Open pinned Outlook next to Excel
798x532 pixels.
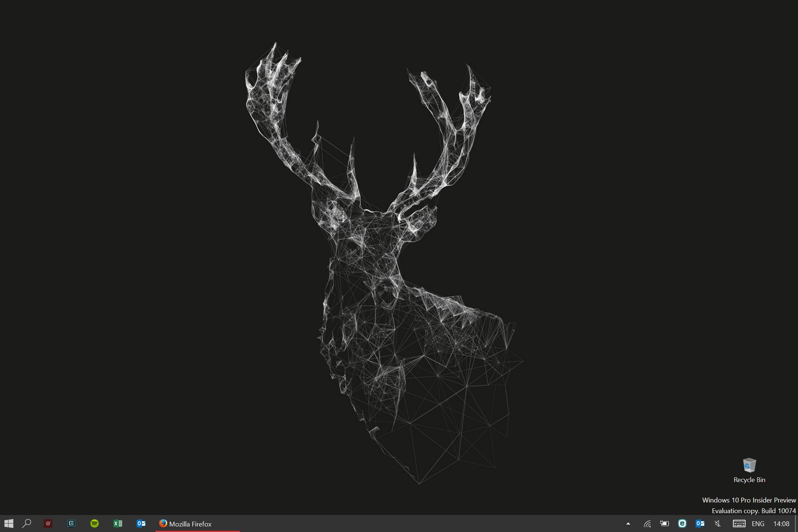pyautogui.click(x=141, y=524)
